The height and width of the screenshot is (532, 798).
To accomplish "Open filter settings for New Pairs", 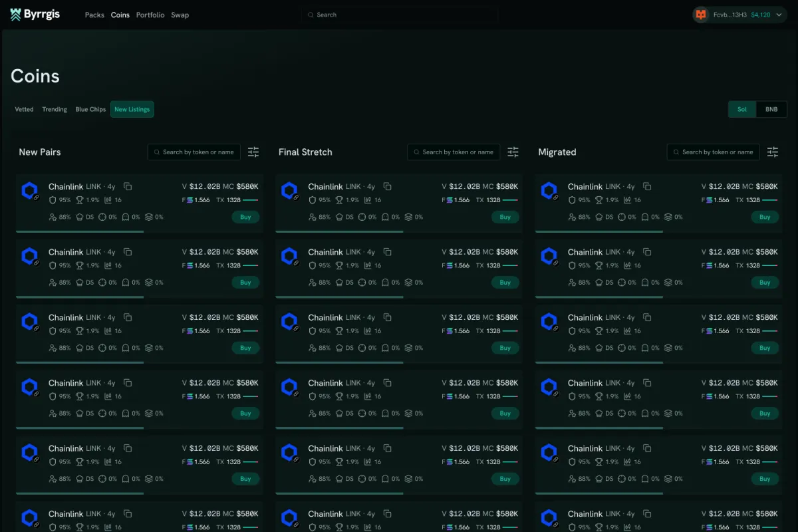I will click(x=253, y=152).
